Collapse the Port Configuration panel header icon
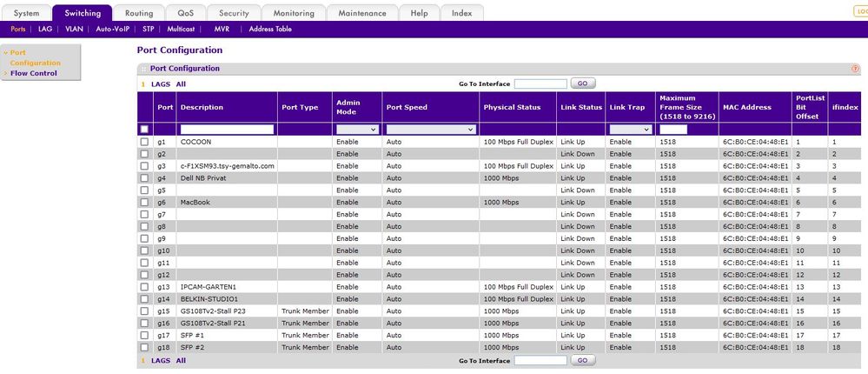Screen dimensions: 868x374 tap(143, 69)
